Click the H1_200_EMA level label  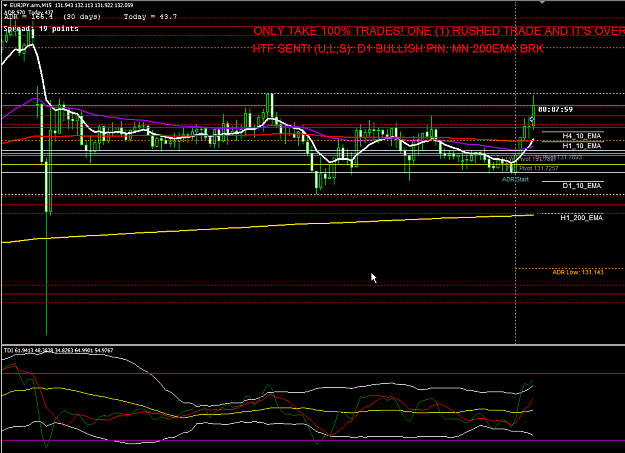pyautogui.click(x=581, y=218)
